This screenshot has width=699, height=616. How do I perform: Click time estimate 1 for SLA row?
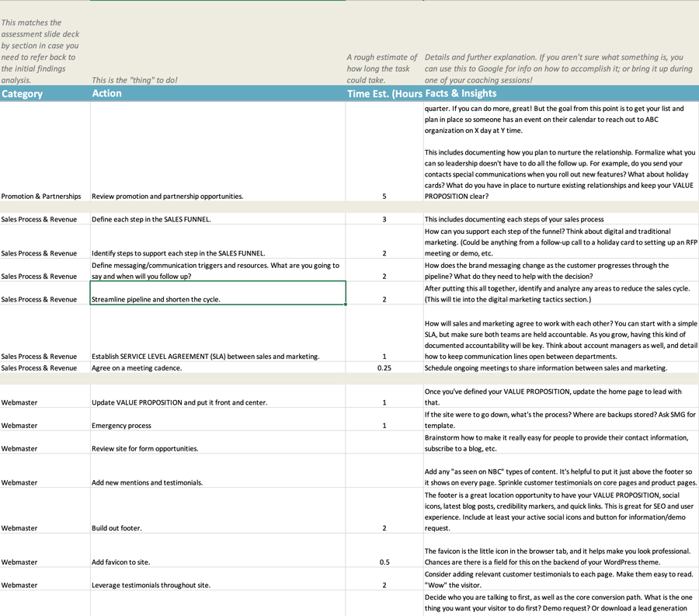(x=384, y=333)
